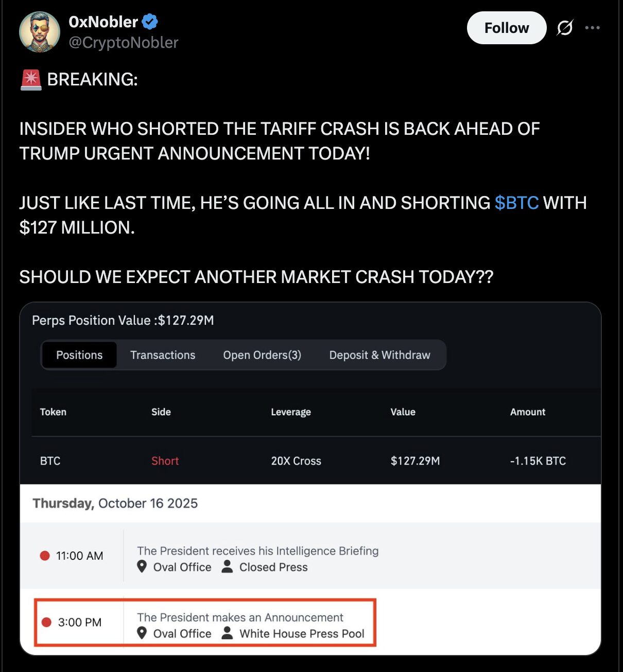623x672 pixels.
Task: Select the Deposit & Withdraw tab
Action: coord(379,355)
